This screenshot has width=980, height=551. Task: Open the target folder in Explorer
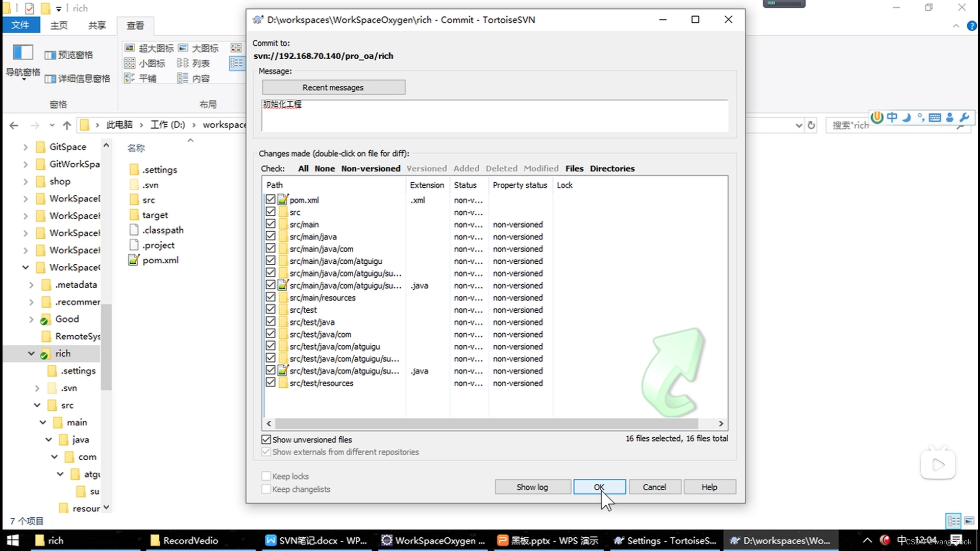[x=149, y=215]
